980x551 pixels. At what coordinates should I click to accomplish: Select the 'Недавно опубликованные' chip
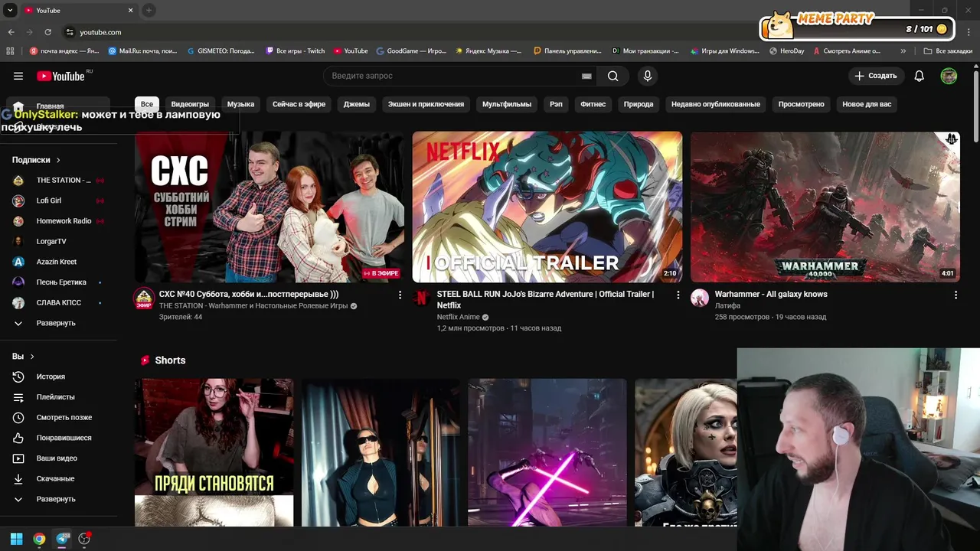(716, 104)
